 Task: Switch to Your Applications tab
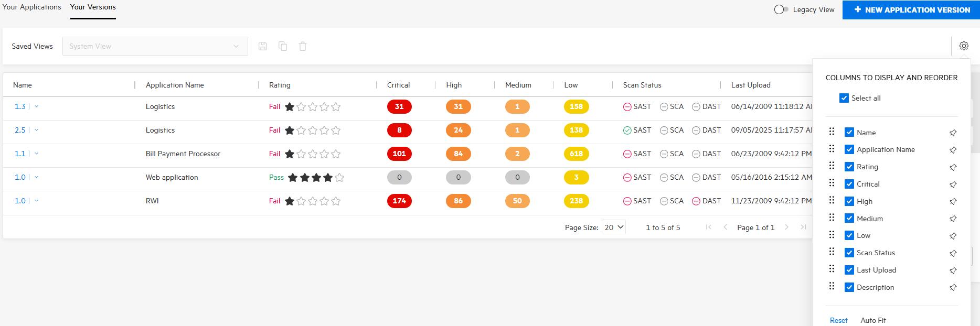point(32,7)
